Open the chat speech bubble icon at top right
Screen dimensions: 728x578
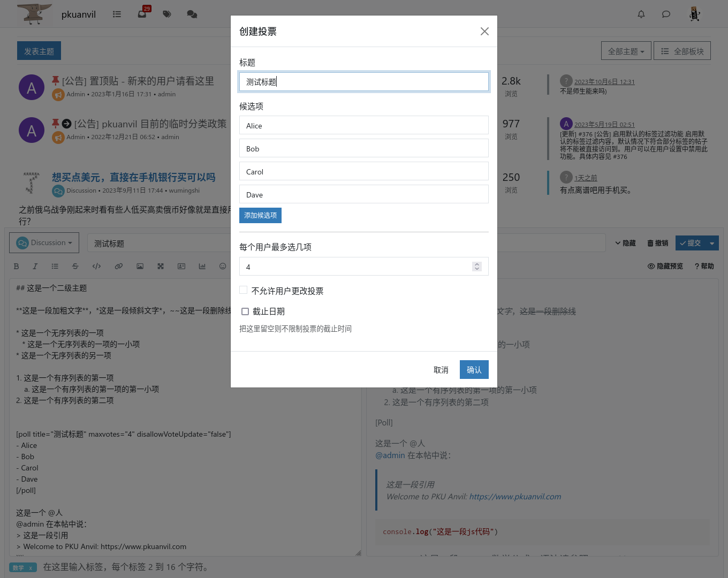pyautogui.click(x=666, y=14)
